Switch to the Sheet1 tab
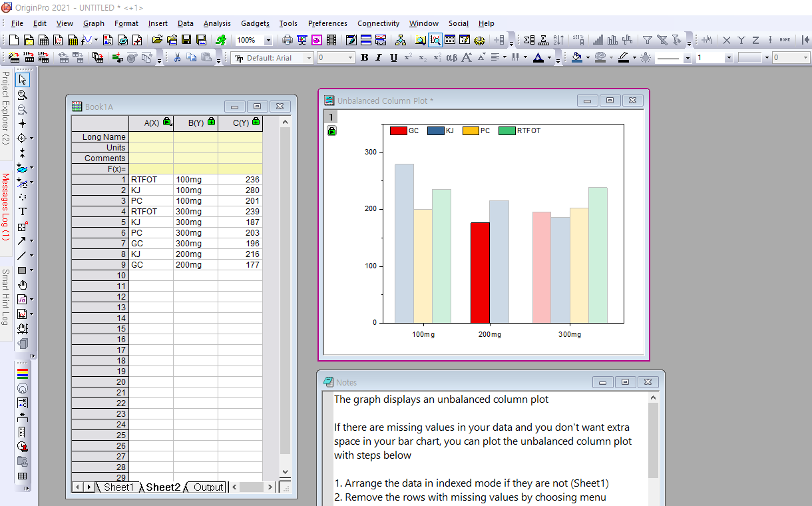 point(118,487)
